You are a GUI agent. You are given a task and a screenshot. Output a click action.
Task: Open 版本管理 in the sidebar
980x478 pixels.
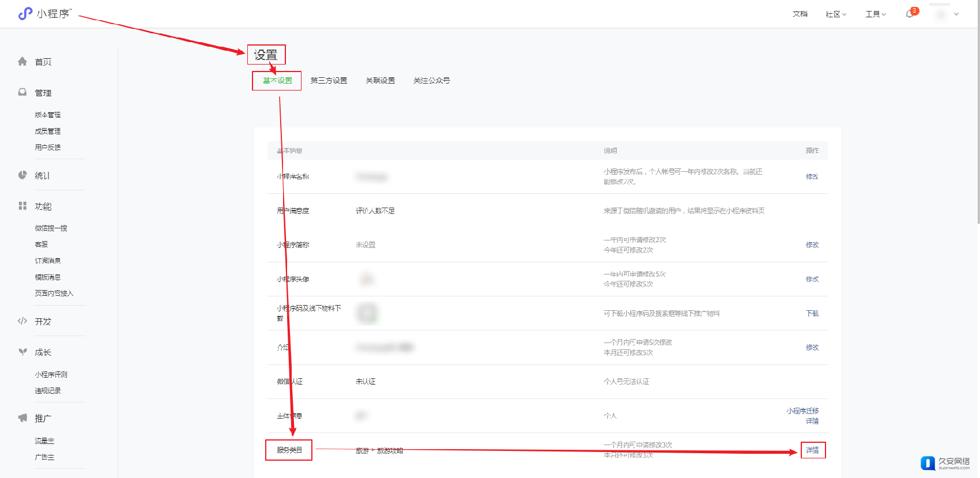[x=48, y=115]
